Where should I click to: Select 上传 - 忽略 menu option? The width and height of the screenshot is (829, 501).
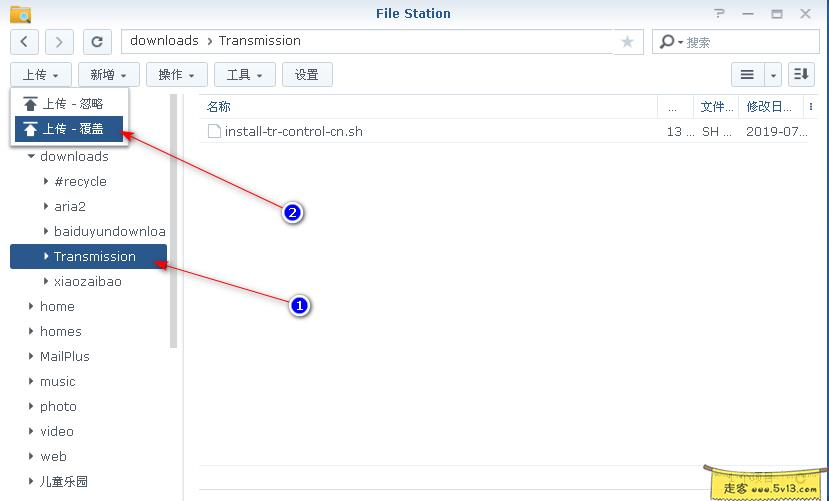(x=68, y=104)
